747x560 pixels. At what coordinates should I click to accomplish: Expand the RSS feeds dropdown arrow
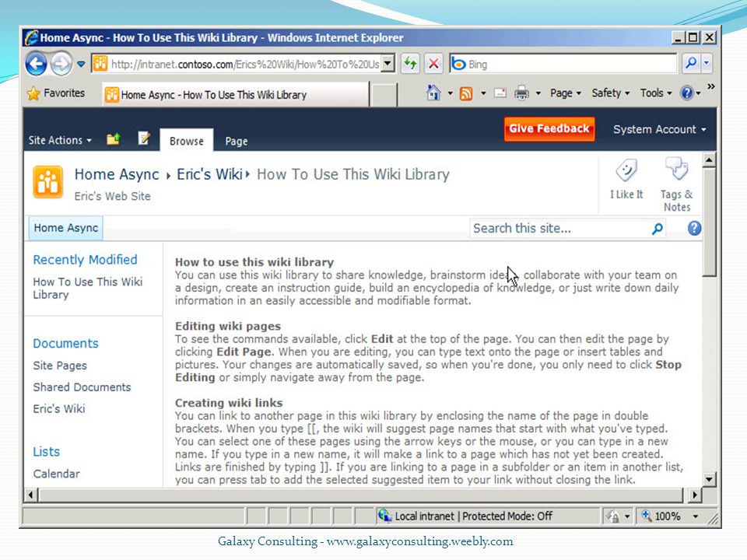[x=483, y=93]
